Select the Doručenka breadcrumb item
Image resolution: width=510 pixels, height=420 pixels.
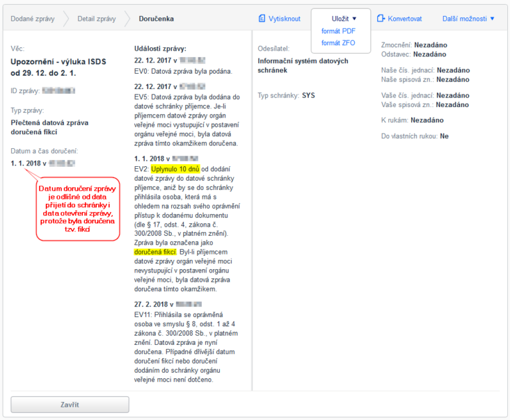(156, 19)
